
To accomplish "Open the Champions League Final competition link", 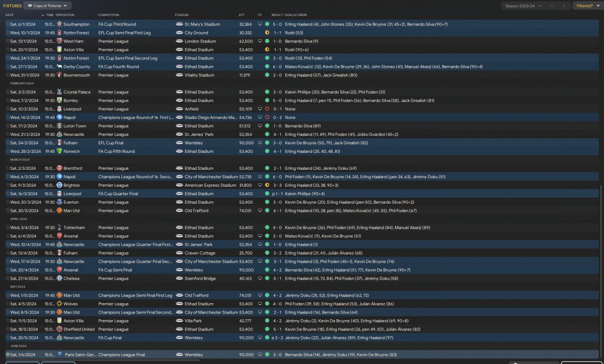I will pos(121,355).
